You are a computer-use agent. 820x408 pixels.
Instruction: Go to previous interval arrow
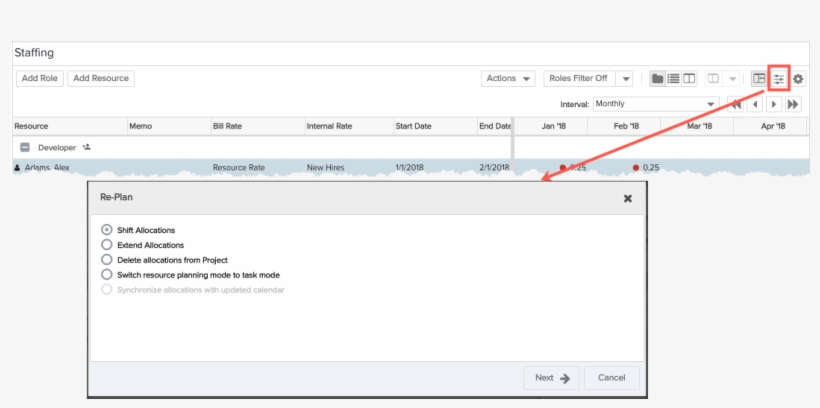pos(755,104)
